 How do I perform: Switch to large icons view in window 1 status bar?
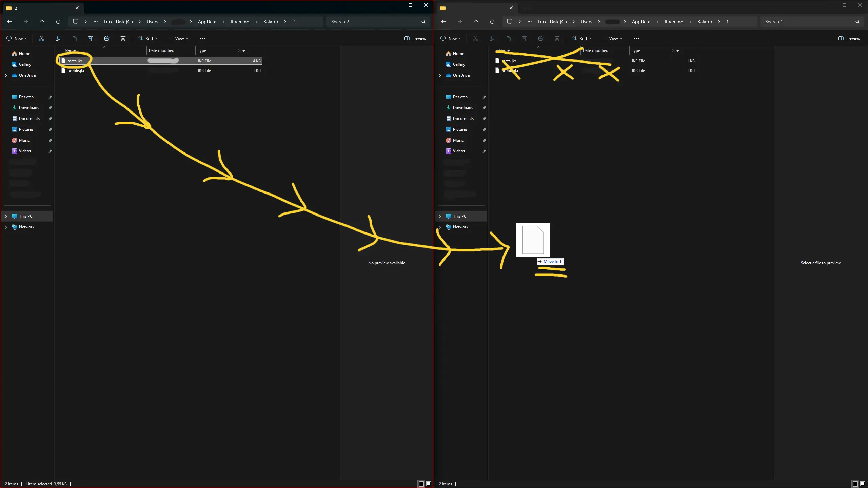863,484
